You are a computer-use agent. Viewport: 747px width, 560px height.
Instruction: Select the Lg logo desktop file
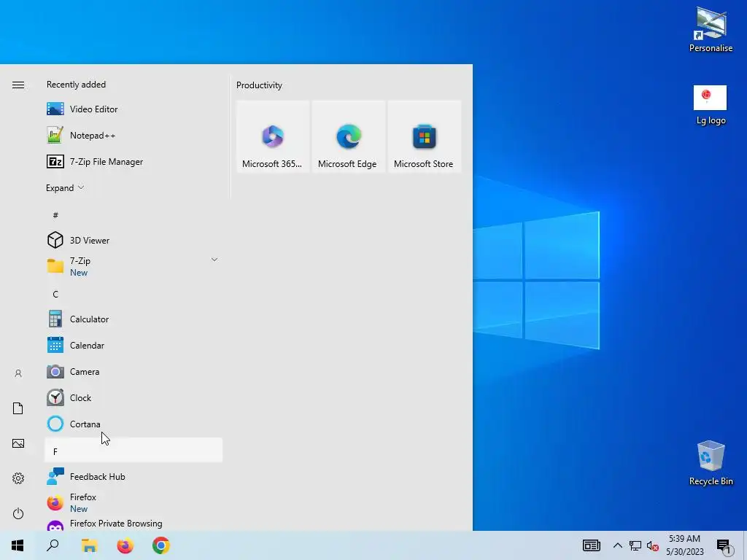click(711, 105)
